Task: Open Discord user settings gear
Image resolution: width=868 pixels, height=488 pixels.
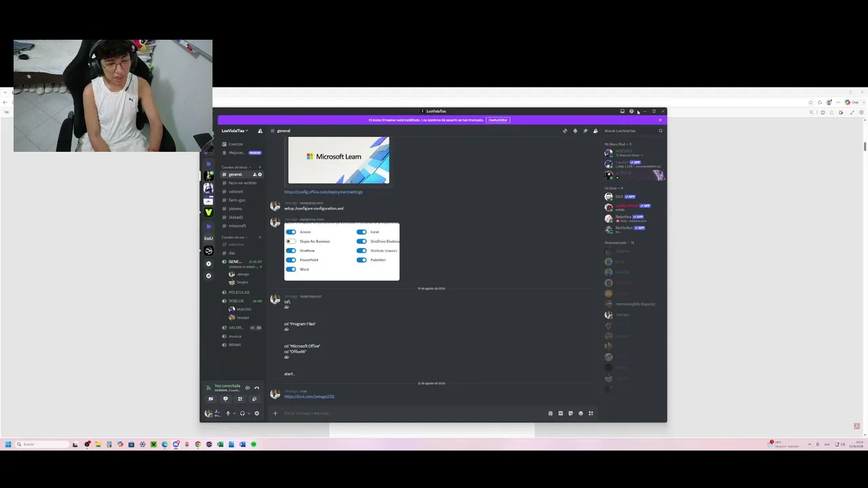Action: pyautogui.click(x=256, y=413)
